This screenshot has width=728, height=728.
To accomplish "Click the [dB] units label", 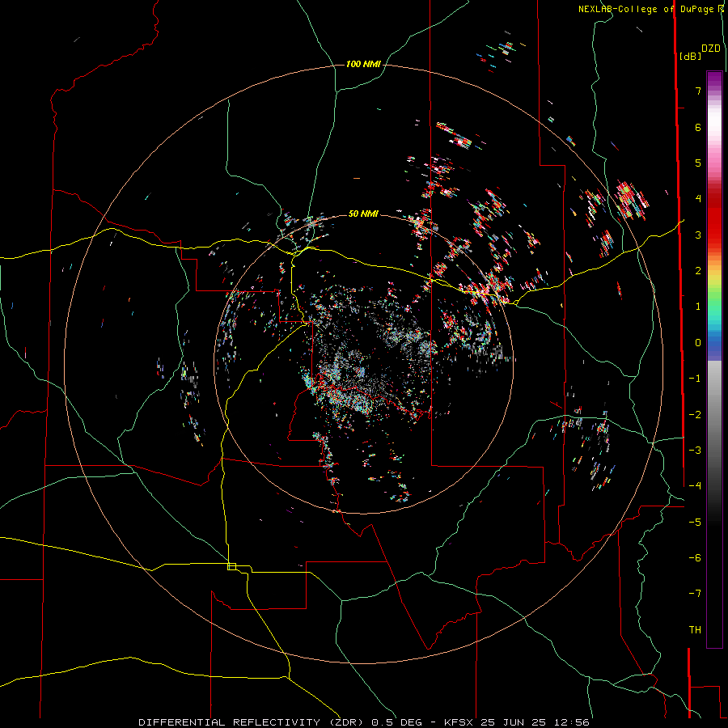I will click(x=690, y=56).
